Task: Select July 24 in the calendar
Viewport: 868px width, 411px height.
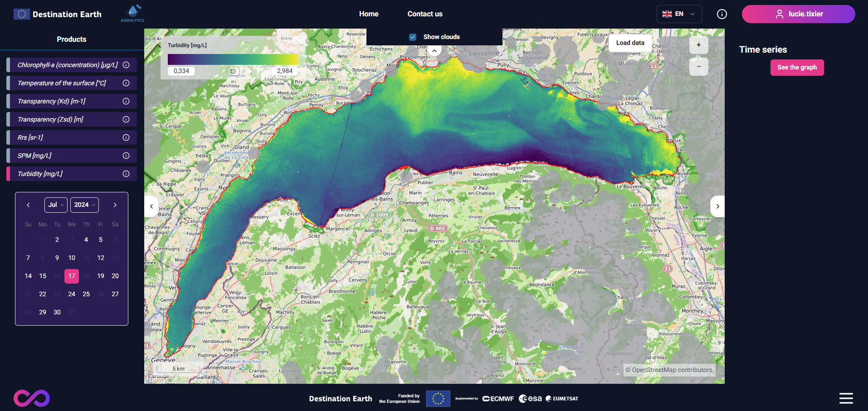Action: click(72, 294)
